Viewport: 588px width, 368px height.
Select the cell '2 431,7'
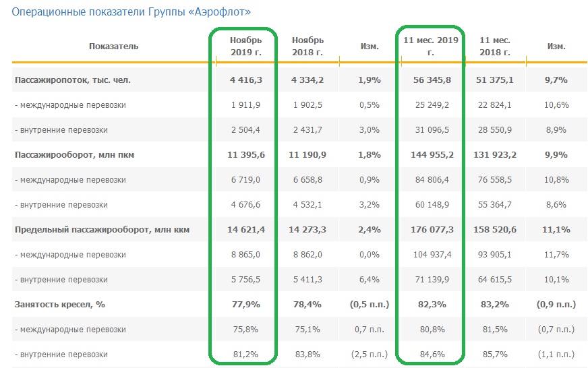point(307,130)
